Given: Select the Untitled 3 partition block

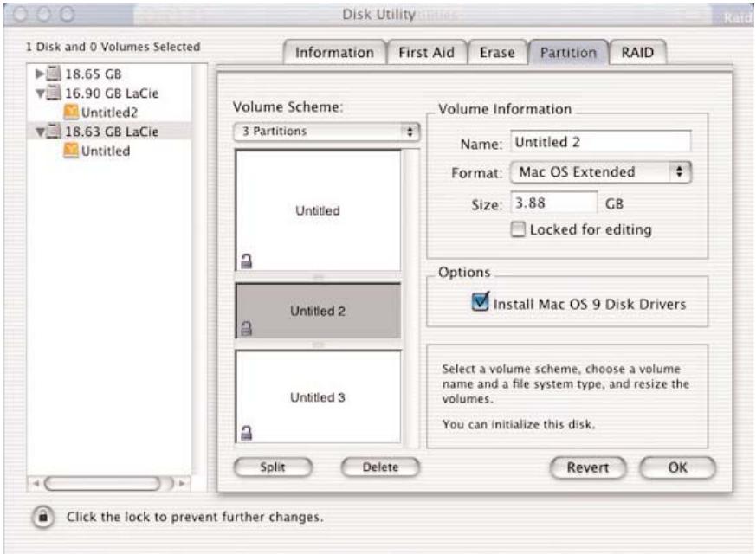Looking at the screenshot, I should [318, 397].
